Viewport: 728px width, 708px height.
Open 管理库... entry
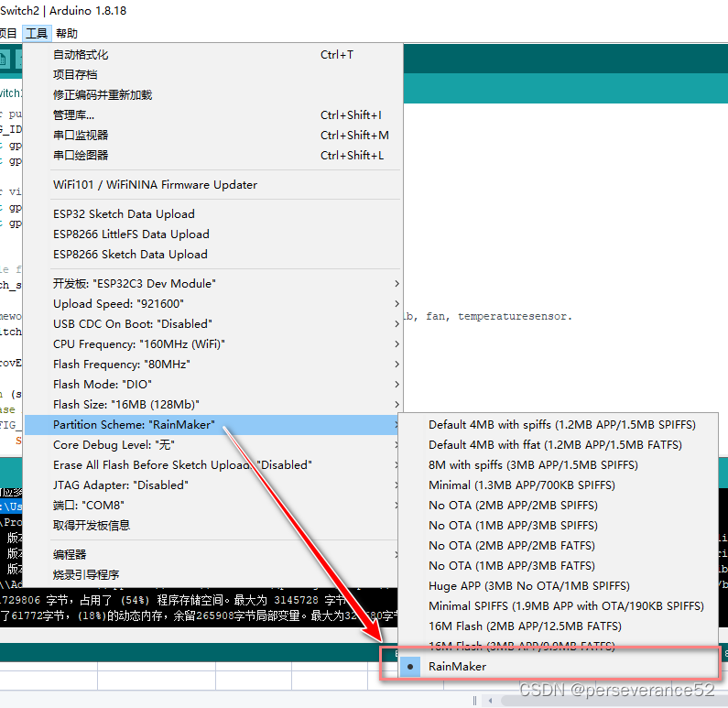(212, 115)
